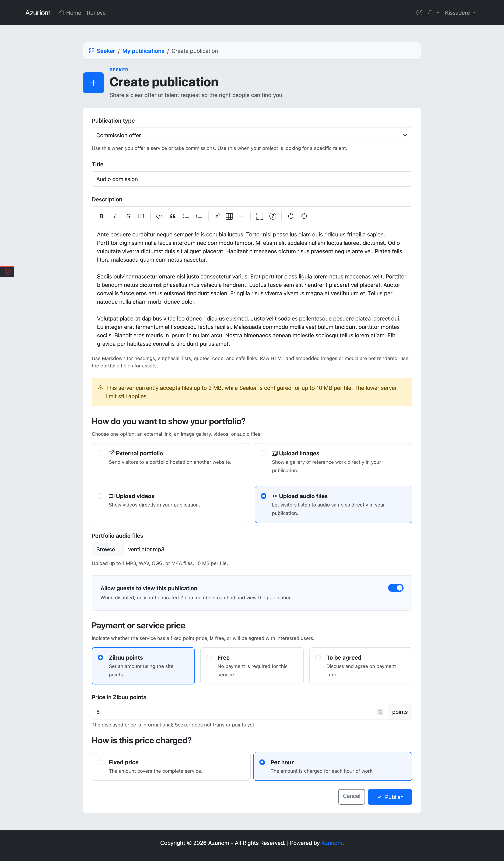504x861 pixels.
Task: Go to Ronove in the navbar
Action: pos(96,13)
